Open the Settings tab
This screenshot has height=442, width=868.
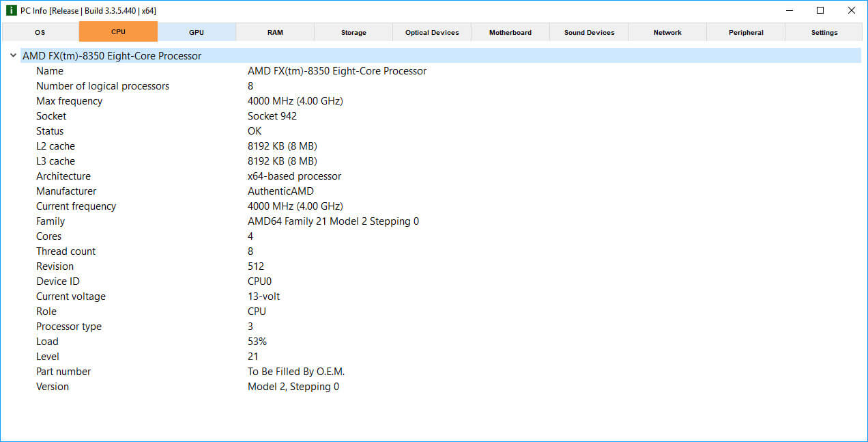824,31
